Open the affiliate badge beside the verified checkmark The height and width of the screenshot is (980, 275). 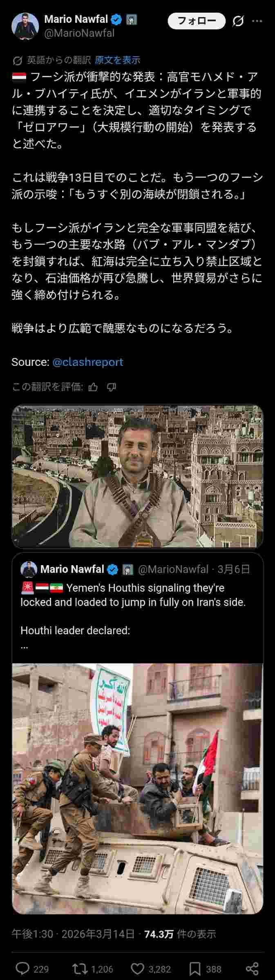pyautogui.click(x=131, y=19)
